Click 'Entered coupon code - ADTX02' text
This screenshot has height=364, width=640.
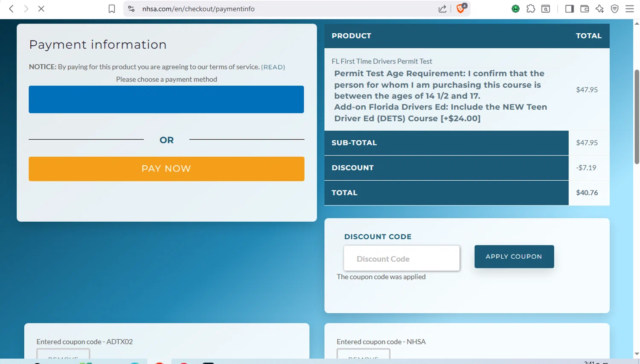84,341
